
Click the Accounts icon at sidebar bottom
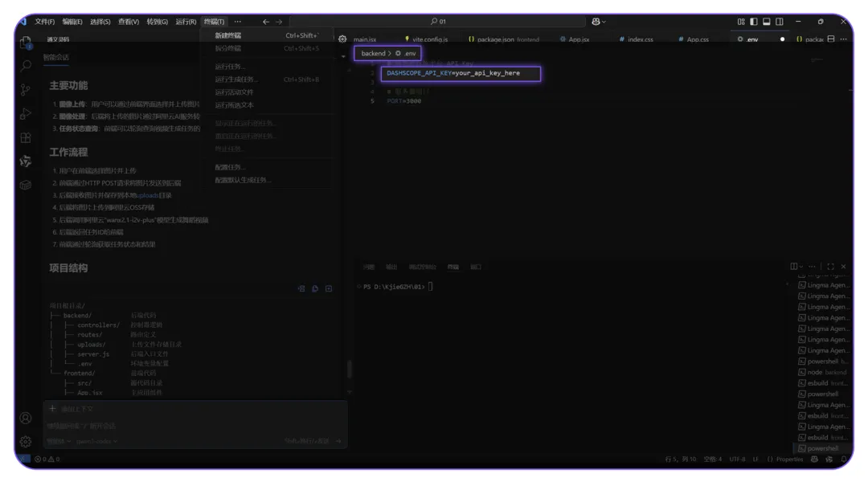point(26,418)
